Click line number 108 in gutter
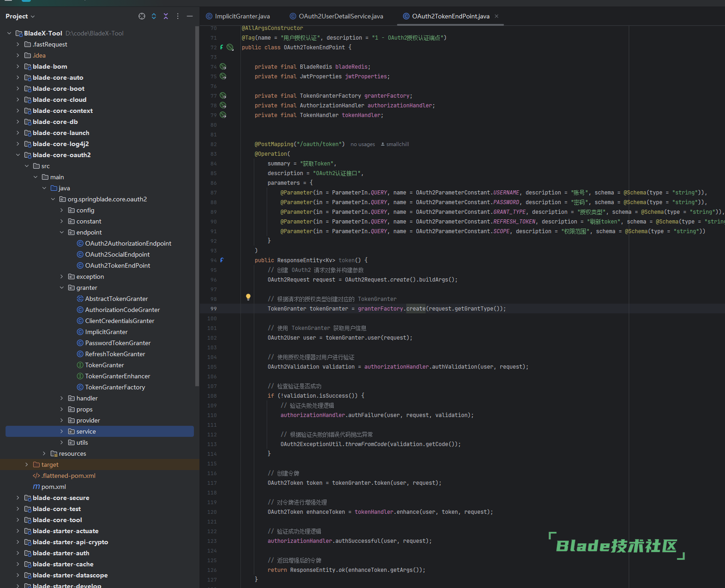The width and height of the screenshot is (725, 588). [212, 396]
